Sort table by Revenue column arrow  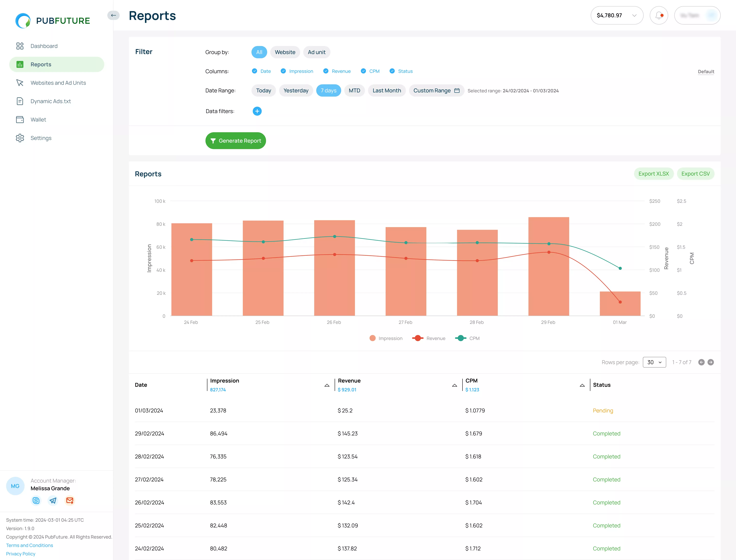[454, 385]
